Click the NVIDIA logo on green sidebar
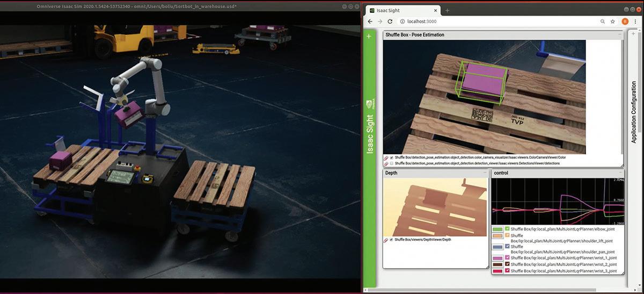This screenshot has height=294, width=644. (x=369, y=104)
